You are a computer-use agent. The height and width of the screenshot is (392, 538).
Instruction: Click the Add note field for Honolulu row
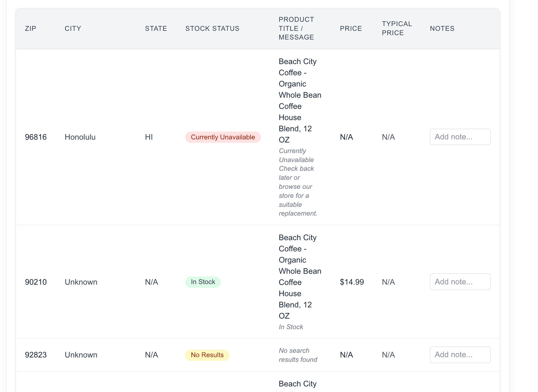(x=460, y=137)
